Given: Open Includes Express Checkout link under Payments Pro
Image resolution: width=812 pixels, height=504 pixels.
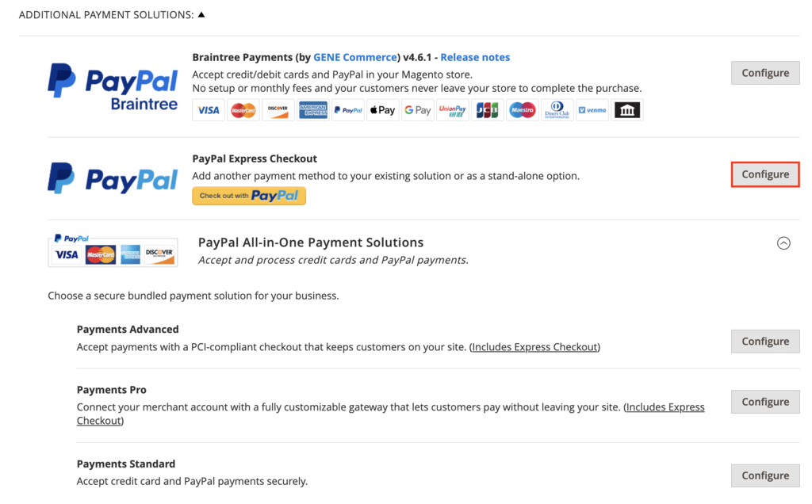Looking at the screenshot, I should tap(665, 407).
